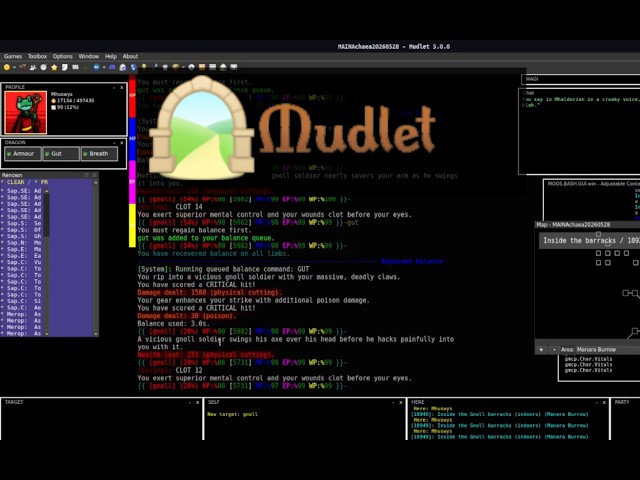The image size is (640, 480).
Task: Expand the dropdown arrow next to the blue chat icon
Action: 104,67
